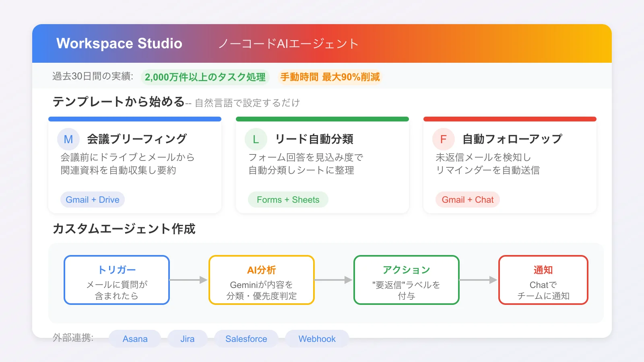
Task: Open the Salesforce external integration
Action: pyautogui.click(x=246, y=339)
